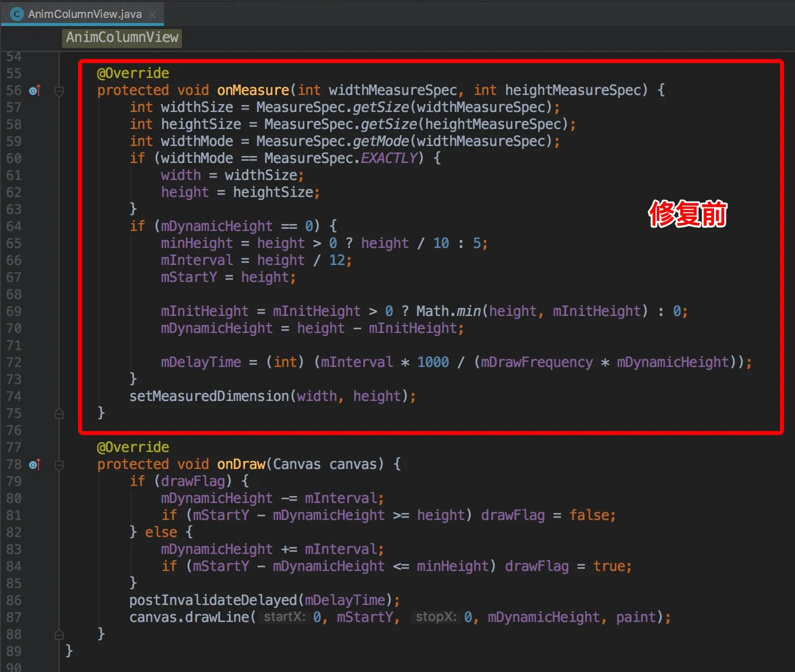Image resolution: width=795 pixels, height=672 pixels.
Task: Collapse the onMeasure method fold marker
Action: click(59, 91)
